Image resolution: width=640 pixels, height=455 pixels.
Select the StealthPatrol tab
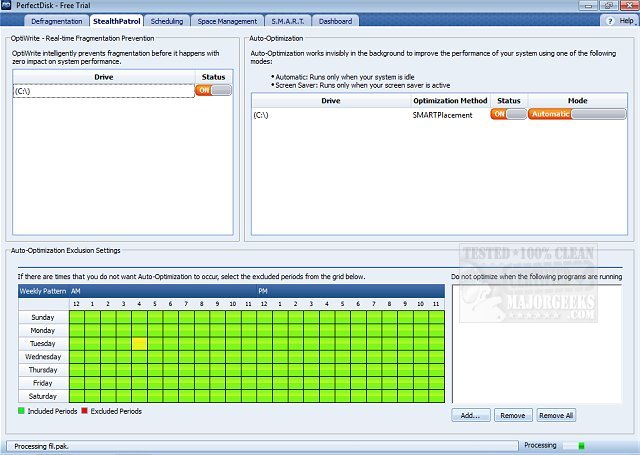[116, 21]
